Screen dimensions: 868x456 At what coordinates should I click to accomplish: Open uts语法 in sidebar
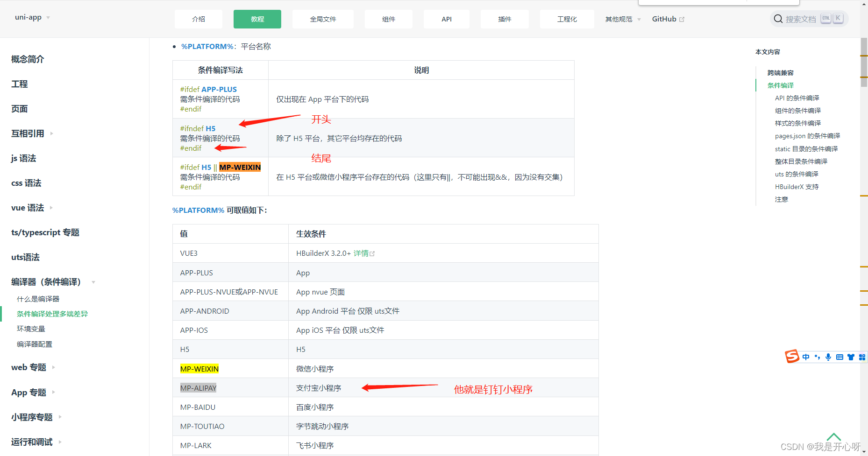[25, 257]
